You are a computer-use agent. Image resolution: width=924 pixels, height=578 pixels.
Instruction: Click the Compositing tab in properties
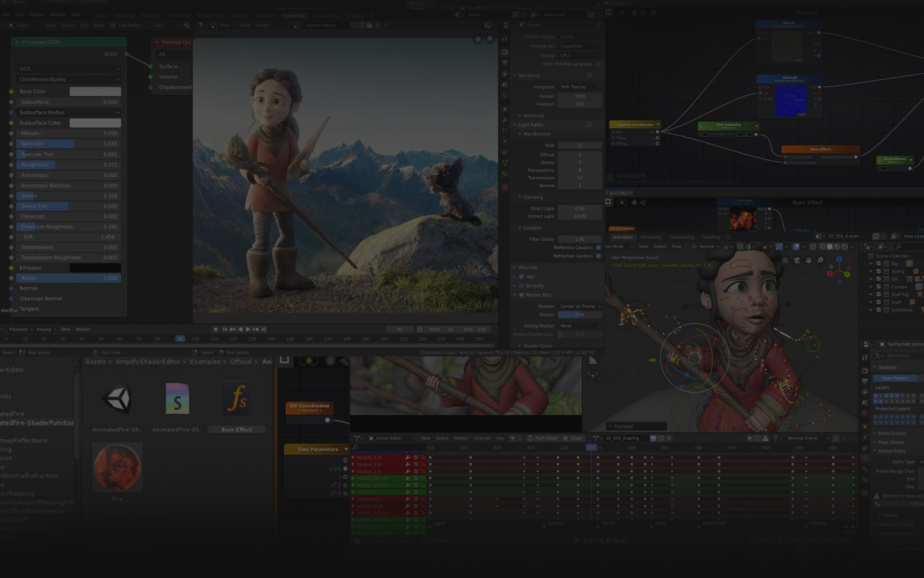click(x=681, y=236)
